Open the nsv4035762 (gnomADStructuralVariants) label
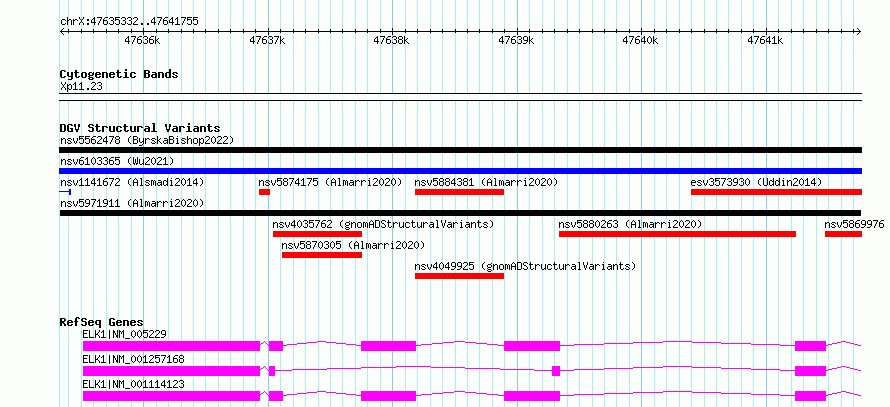Viewport: 890px width, 407px height. tap(384, 224)
